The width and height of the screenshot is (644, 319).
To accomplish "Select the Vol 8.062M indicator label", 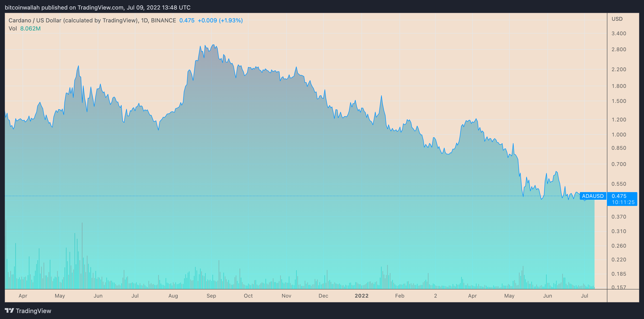I will [24, 29].
